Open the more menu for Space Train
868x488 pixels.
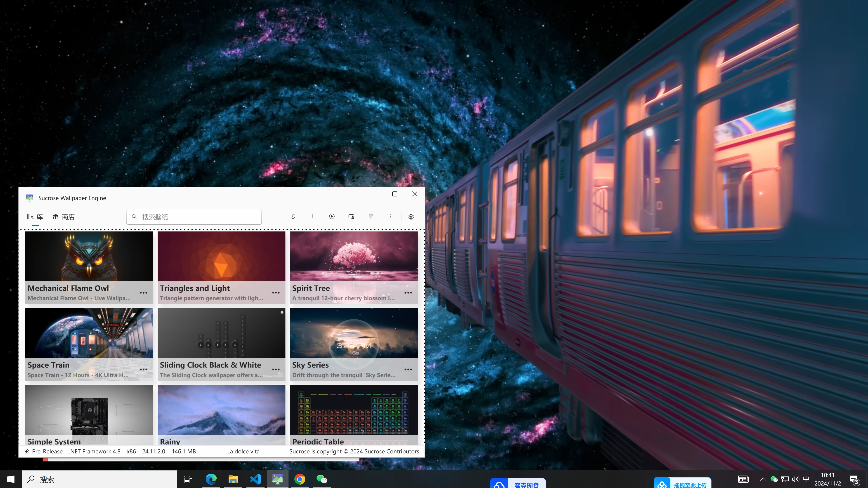(144, 370)
